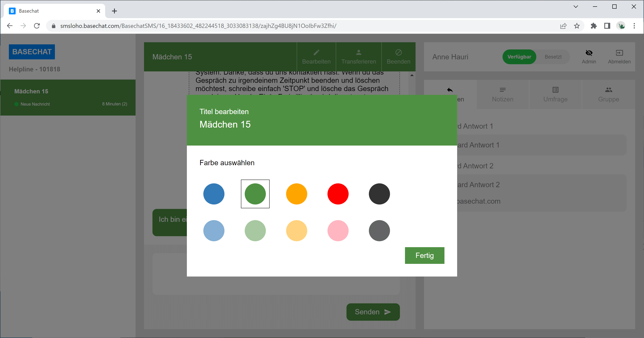Click the Abmelden logout icon
The image size is (644, 338).
(x=619, y=53)
